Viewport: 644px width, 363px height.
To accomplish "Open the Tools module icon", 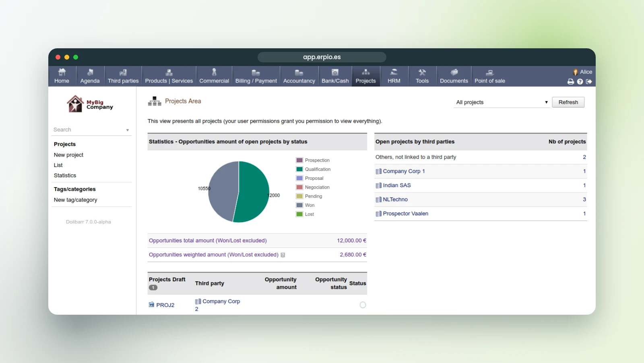I will pos(422,72).
